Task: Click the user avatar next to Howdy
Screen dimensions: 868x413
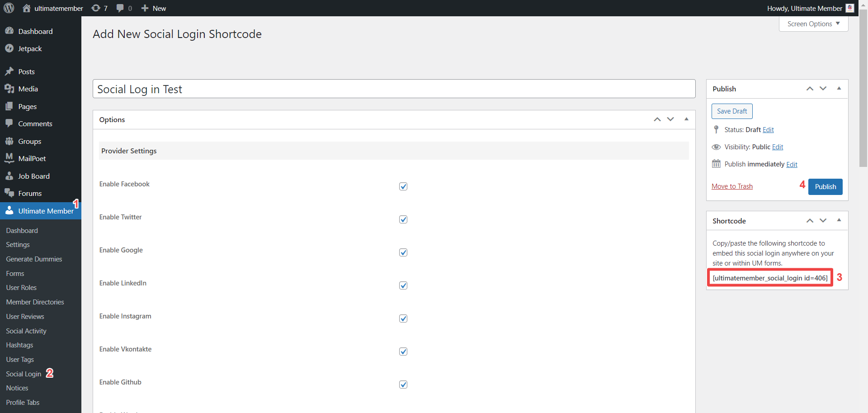Action: (850, 8)
